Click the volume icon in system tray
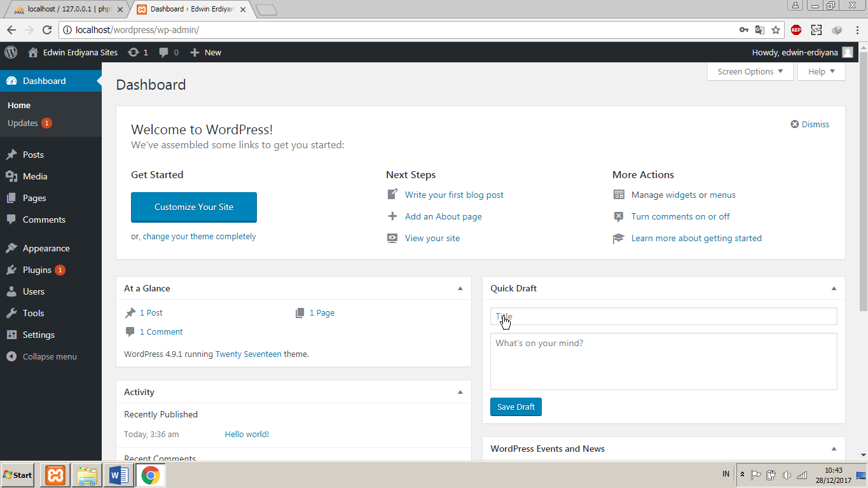 (787, 475)
